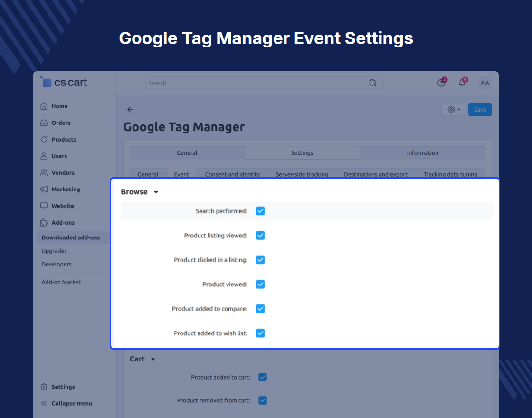Open the notifications bell icon
The image size is (532, 418).
pos(462,83)
